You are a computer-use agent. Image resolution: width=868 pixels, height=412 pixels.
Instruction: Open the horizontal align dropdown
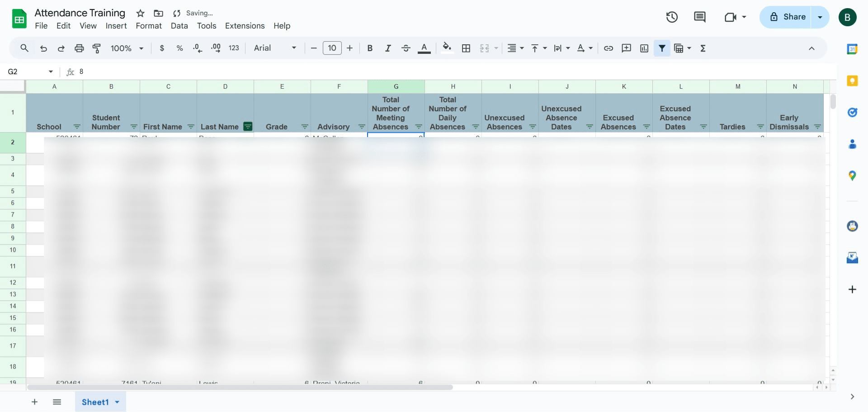[x=515, y=48]
